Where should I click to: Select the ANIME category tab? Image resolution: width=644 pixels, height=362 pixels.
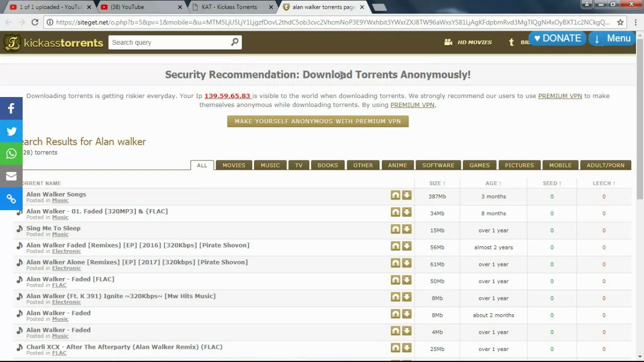coord(397,165)
